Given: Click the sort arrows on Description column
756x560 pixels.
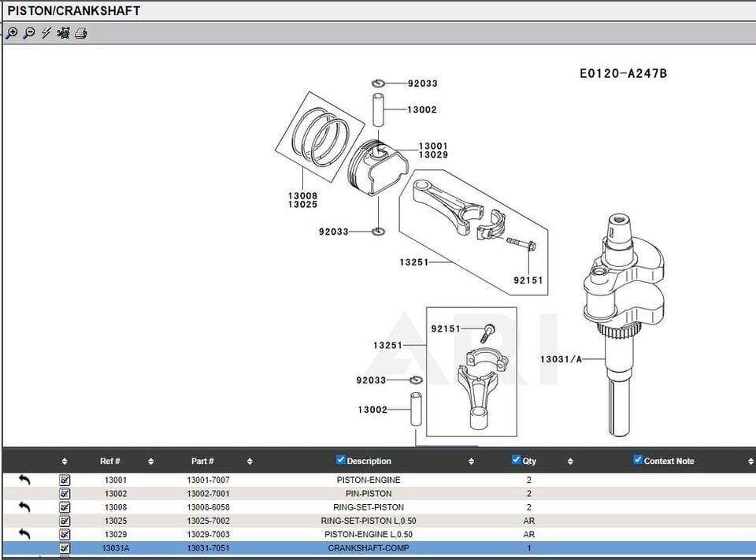Looking at the screenshot, I should pyautogui.click(x=471, y=461).
